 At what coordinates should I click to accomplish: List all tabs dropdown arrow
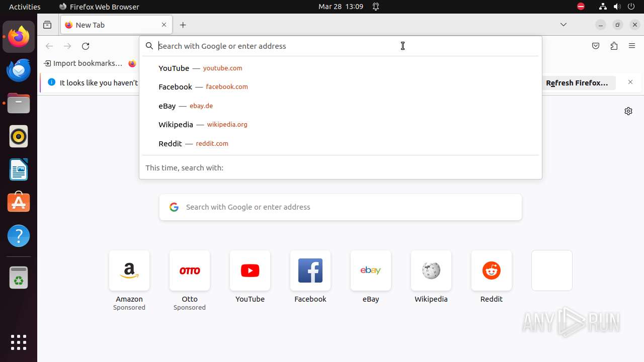click(563, 25)
